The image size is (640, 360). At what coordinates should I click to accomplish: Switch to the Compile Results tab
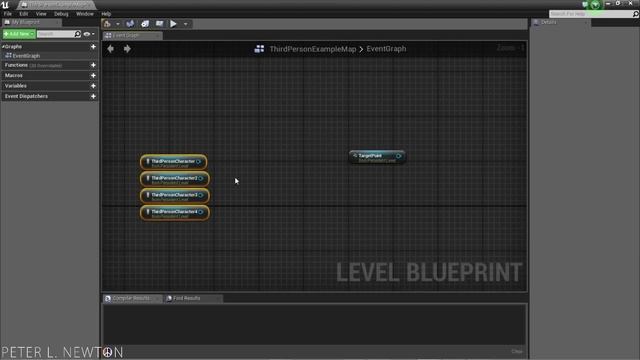point(131,298)
